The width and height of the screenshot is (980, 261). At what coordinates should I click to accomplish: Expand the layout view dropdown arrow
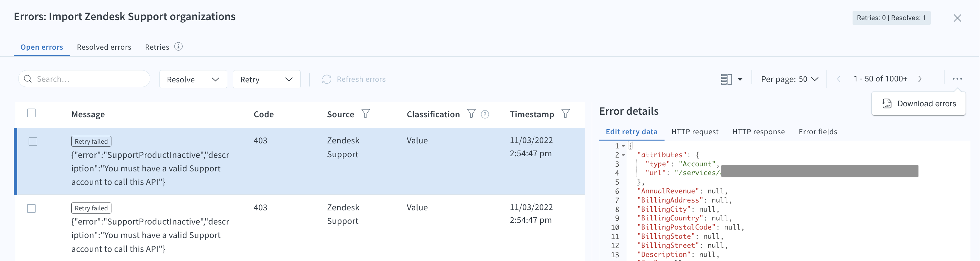[x=740, y=79]
